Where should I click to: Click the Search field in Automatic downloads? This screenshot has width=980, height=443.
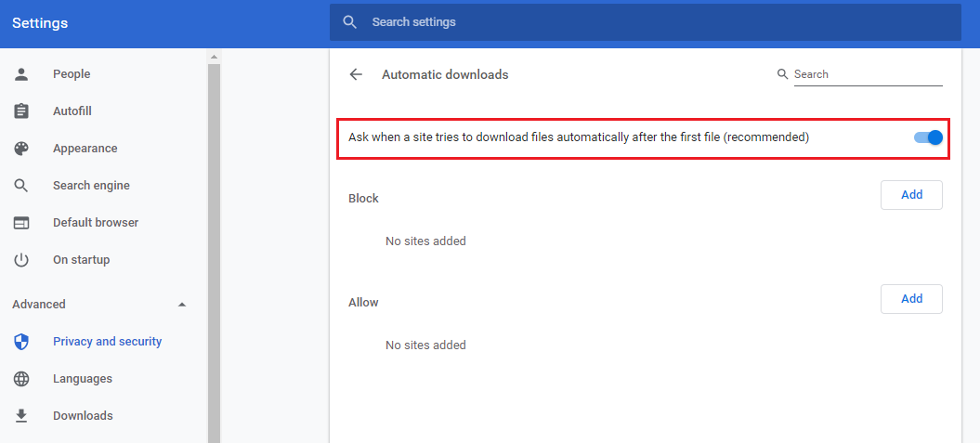[x=867, y=74]
